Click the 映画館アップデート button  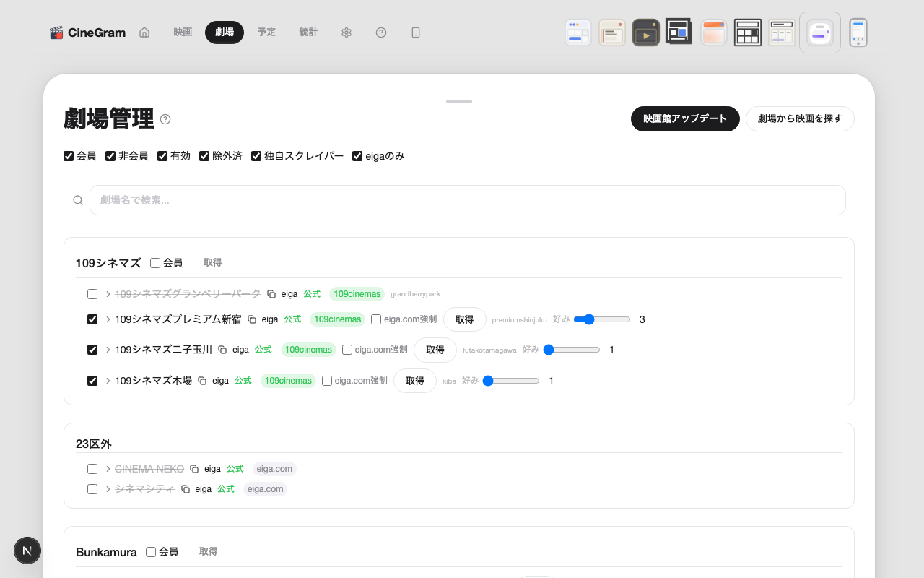pos(685,118)
